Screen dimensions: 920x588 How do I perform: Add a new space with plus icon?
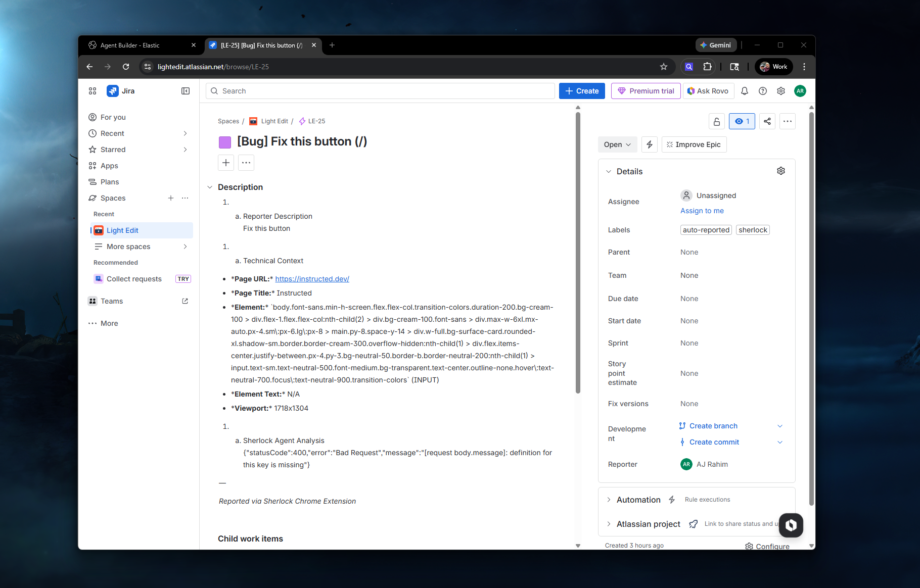[171, 198]
